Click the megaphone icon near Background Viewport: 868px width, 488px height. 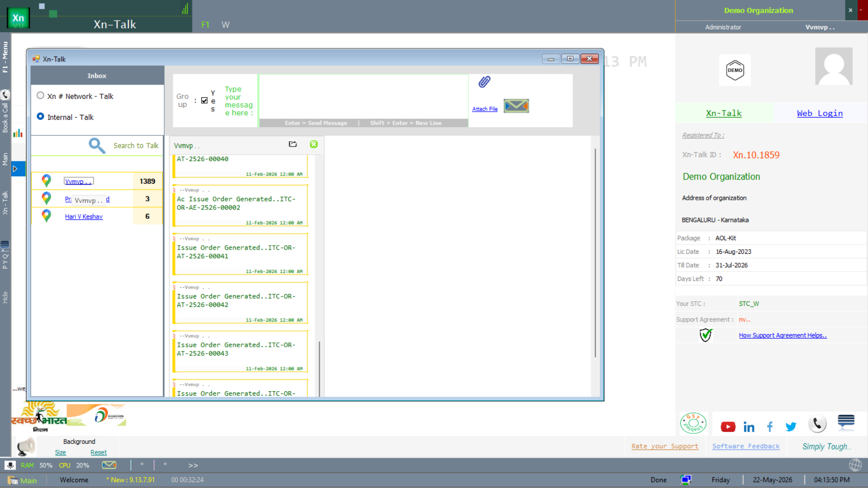(26, 446)
